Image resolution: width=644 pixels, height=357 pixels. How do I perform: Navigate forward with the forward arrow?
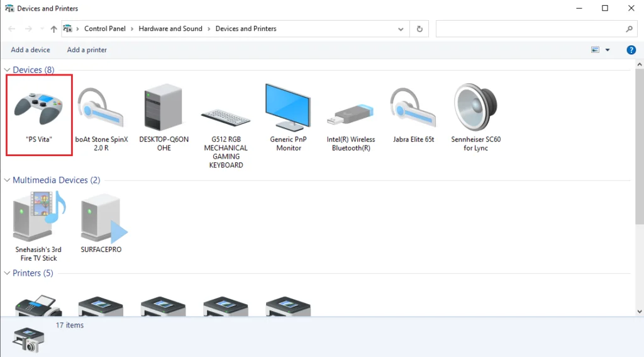(x=28, y=29)
